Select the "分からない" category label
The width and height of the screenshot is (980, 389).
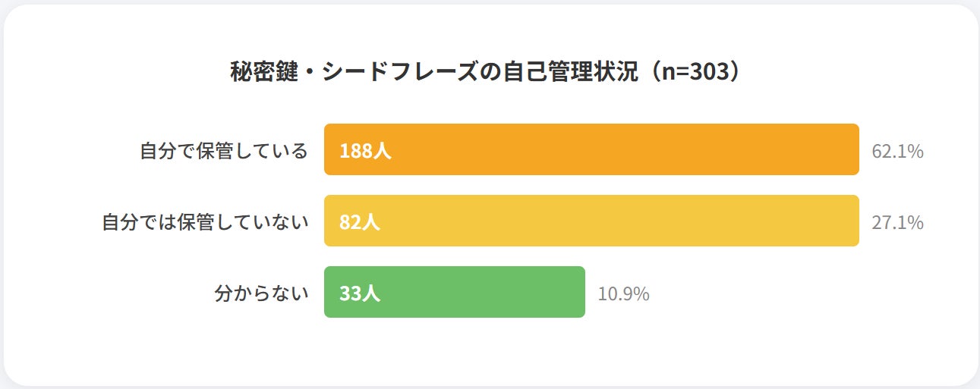click(x=262, y=293)
